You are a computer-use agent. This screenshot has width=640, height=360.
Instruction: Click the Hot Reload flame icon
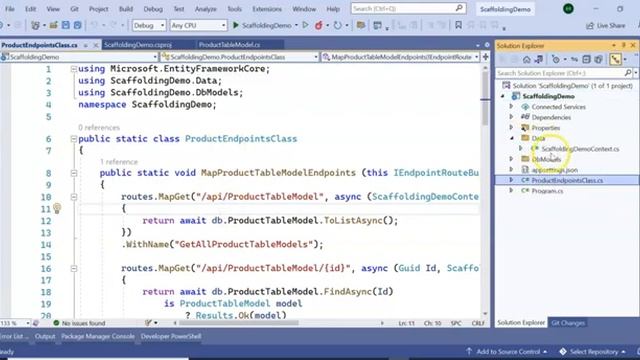[319, 25]
